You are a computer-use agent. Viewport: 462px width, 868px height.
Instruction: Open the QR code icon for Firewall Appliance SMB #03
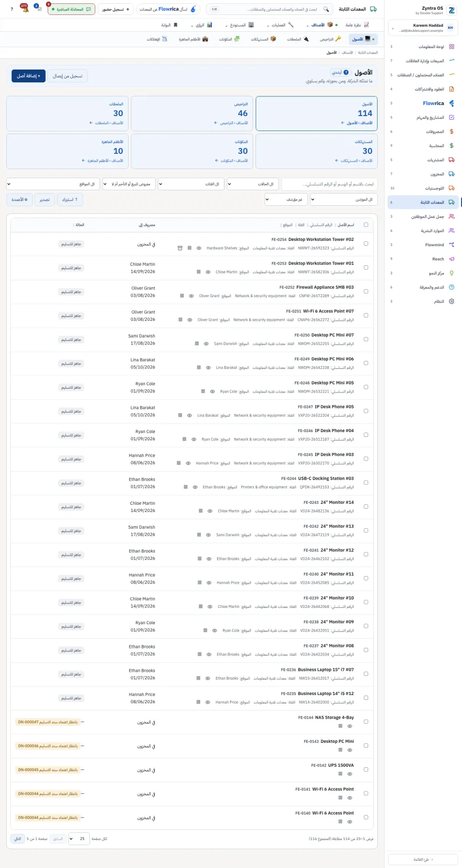point(182,296)
